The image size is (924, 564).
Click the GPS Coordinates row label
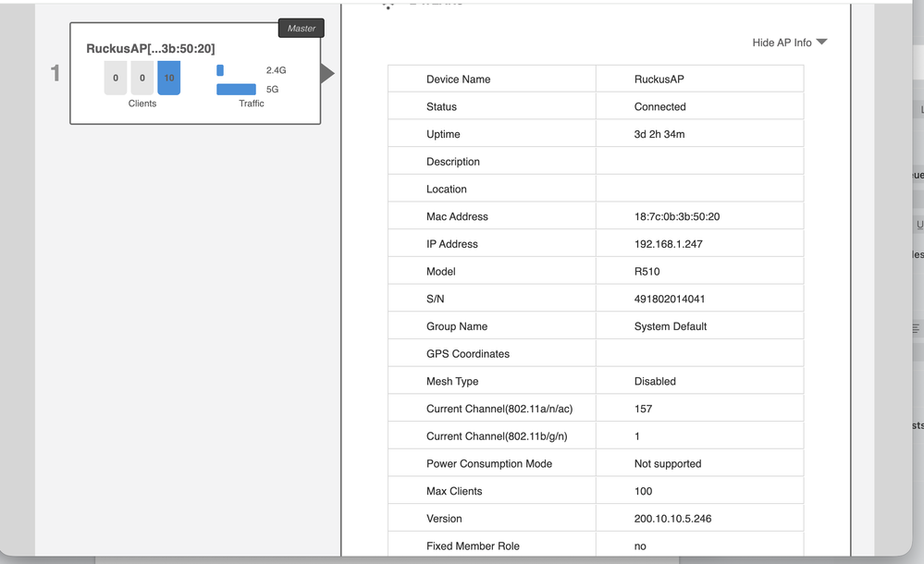(x=468, y=354)
